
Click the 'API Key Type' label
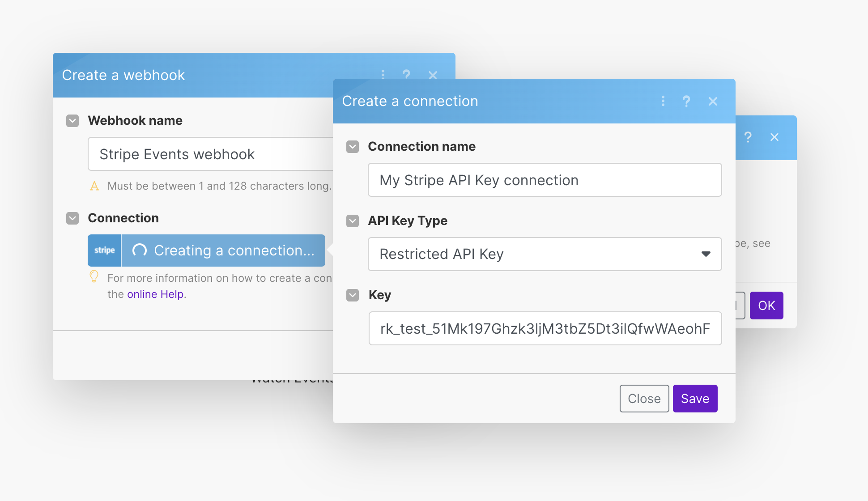click(x=408, y=221)
